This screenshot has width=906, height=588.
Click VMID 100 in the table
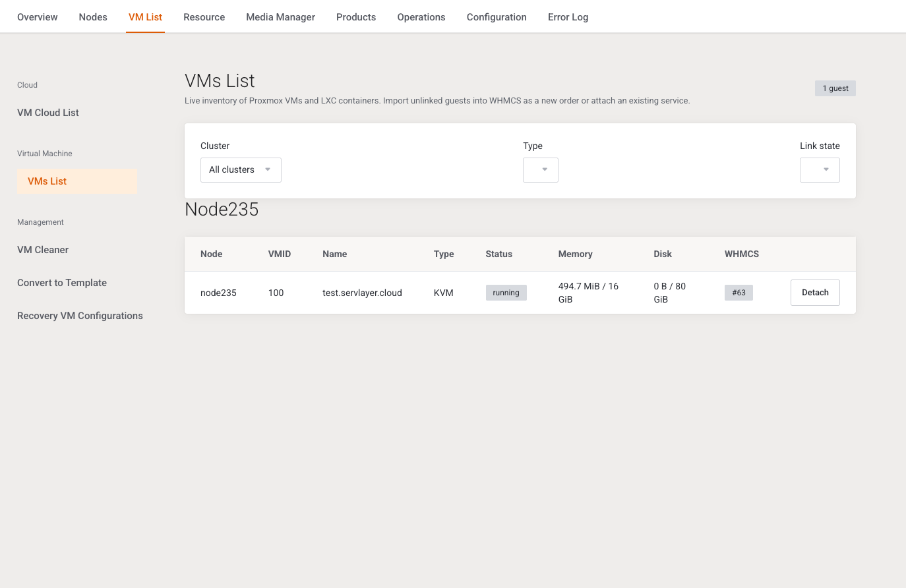point(276,293)
